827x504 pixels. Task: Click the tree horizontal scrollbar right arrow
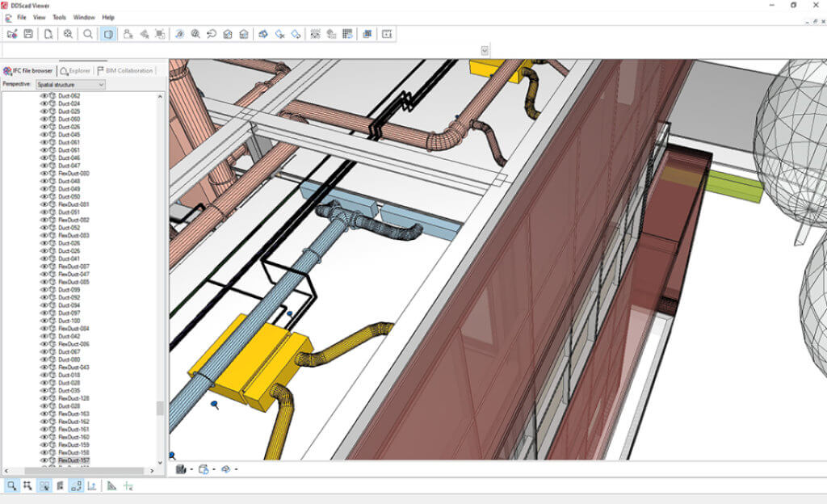pos(150,471)
